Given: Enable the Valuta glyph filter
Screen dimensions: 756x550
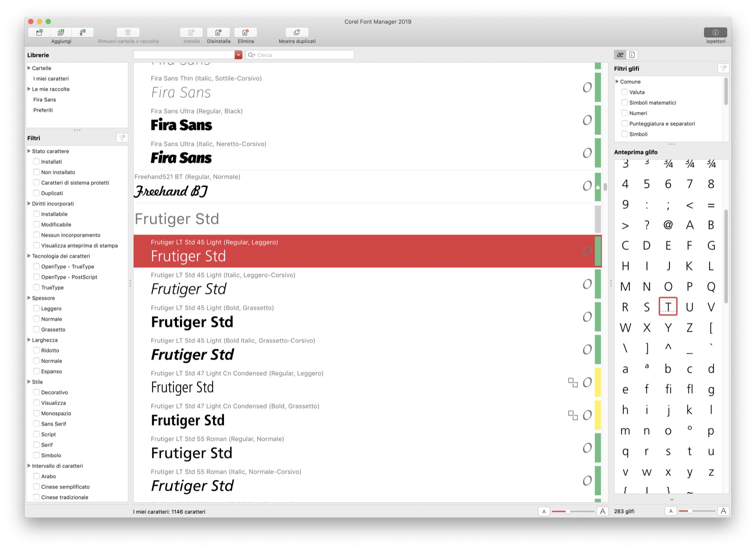Looking at the screenshot, I should (625, 92).
